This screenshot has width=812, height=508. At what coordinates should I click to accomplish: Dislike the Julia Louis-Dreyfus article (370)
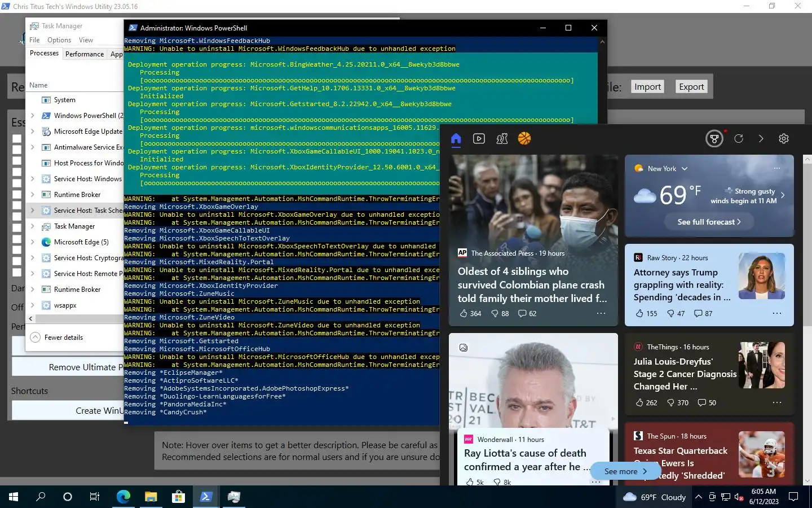click(678, 402)
